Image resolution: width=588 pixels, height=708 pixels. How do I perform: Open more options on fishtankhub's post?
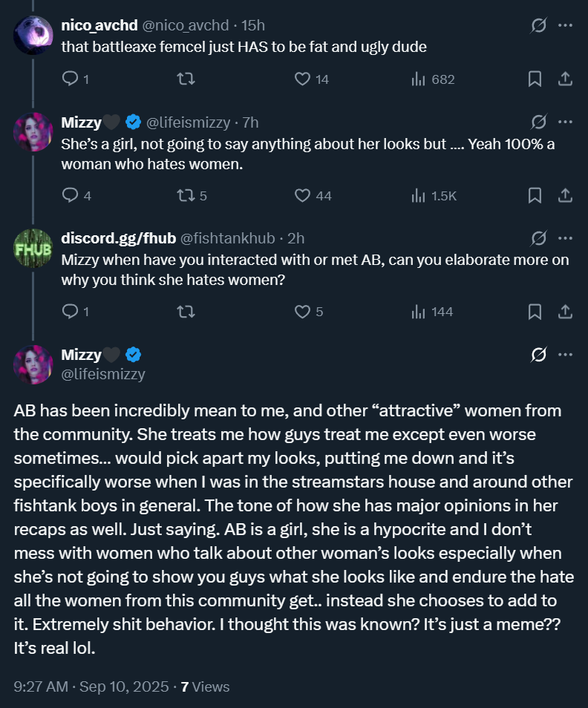tap(565, 238)
